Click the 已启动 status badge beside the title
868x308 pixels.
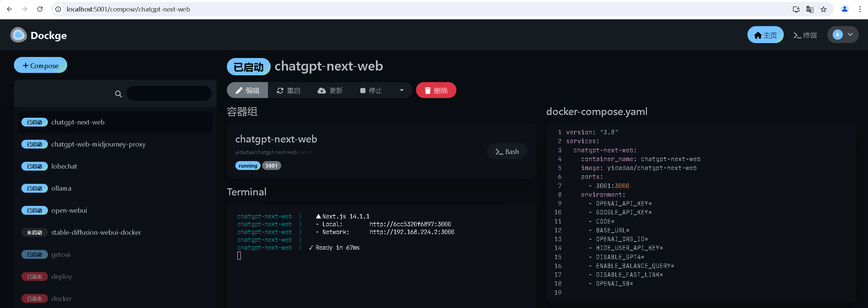pyautogui.click(x=249, y=67)
